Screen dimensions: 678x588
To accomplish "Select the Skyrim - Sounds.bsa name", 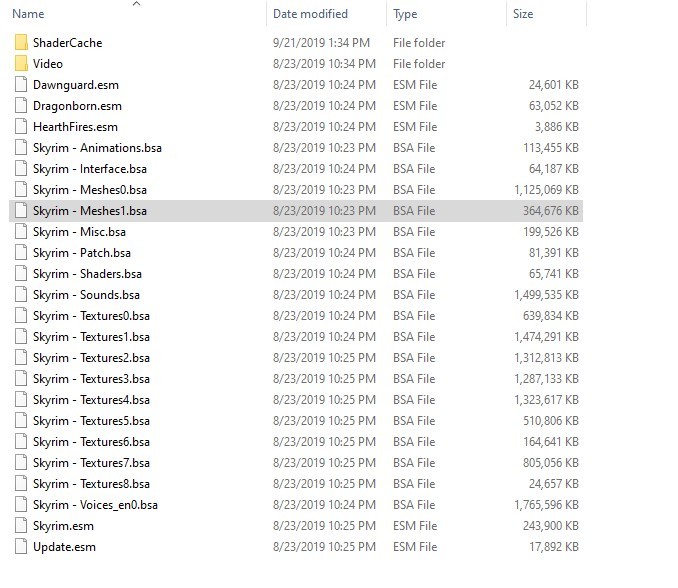I will tap(86, 295).
